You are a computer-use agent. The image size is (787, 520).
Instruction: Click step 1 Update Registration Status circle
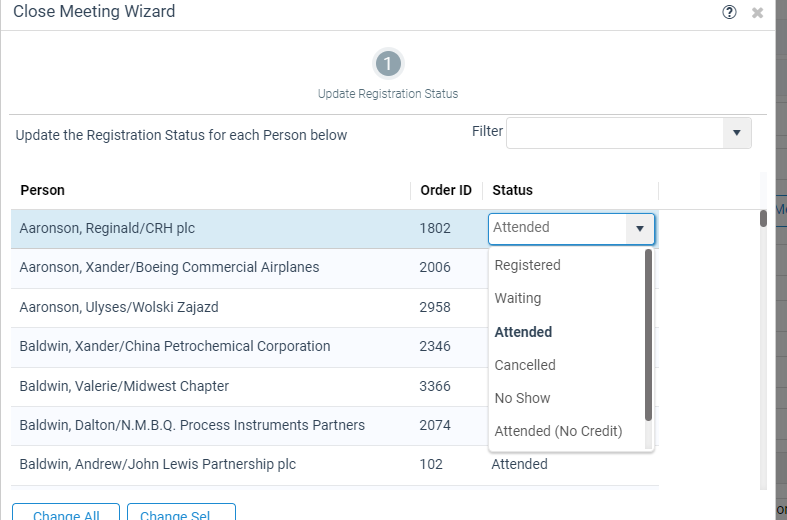387,64
